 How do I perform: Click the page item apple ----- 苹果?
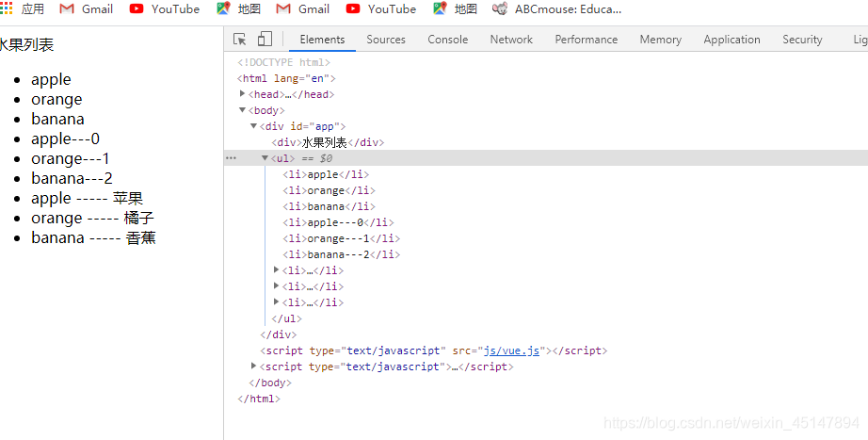[87, 199]
